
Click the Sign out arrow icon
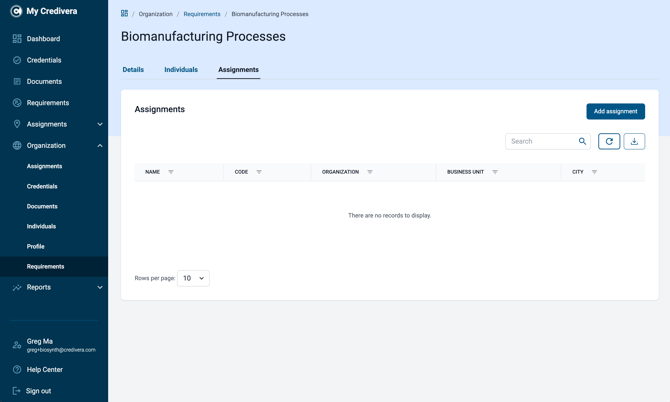16,391
